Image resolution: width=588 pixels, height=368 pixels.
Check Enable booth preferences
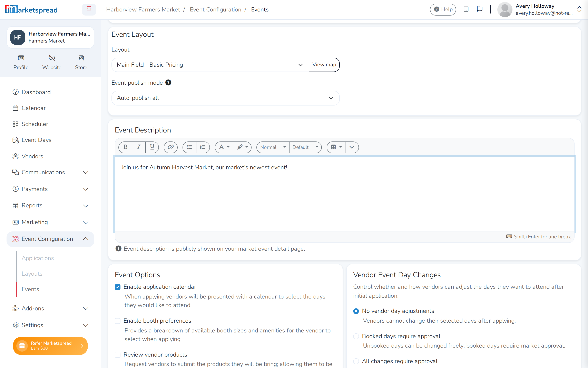118,321
